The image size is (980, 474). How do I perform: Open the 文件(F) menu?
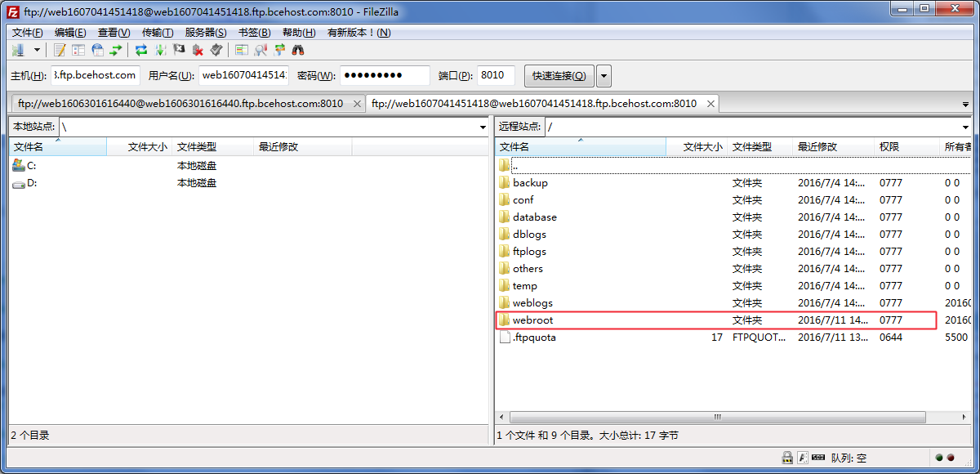coord(27,33)
